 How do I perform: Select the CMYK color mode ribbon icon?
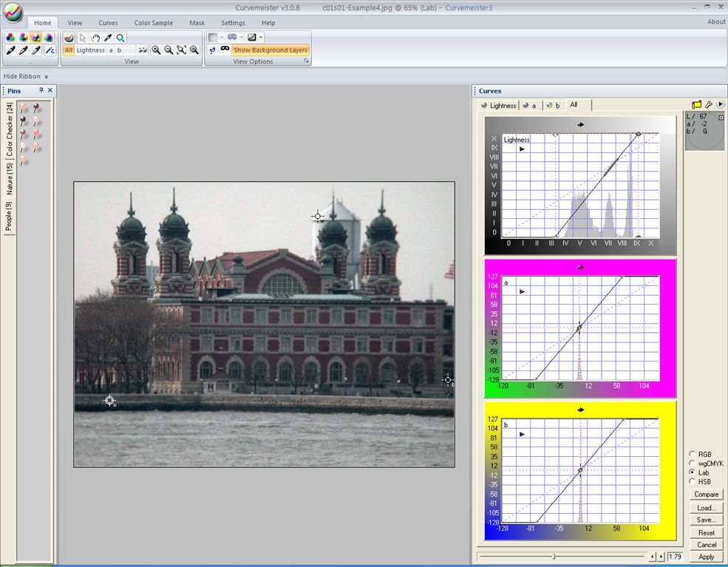[x=23, y=38]
